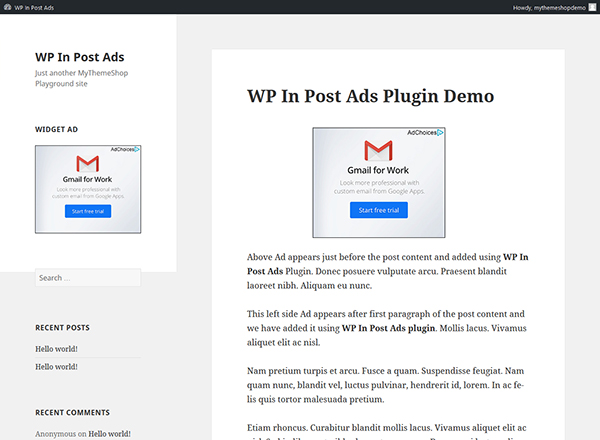Click the 'WP In Post Ads Plugin Demo' heading
Screen dimensions: 600x440
coord(370,96)
